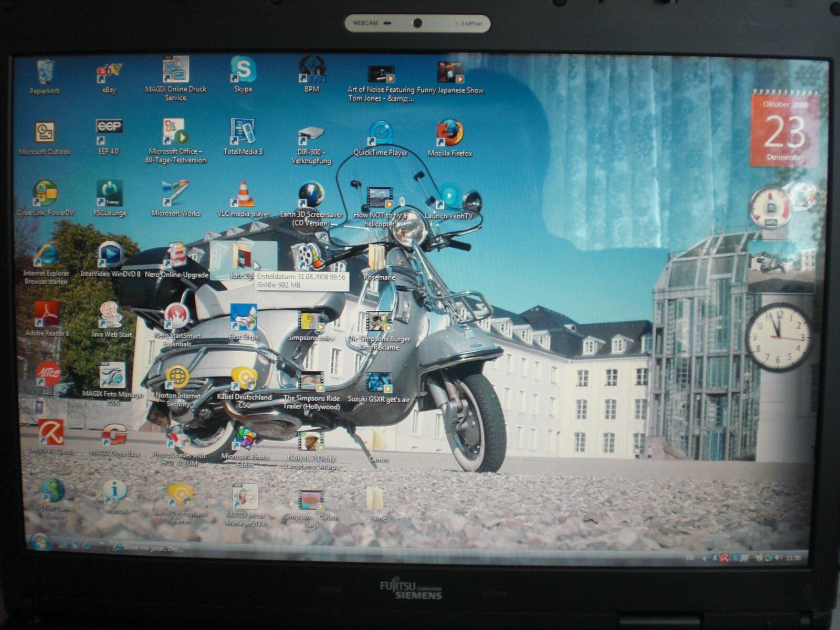840x630 pixels.
Task: Launch Skype from the desktop
Action: [243, 71]
